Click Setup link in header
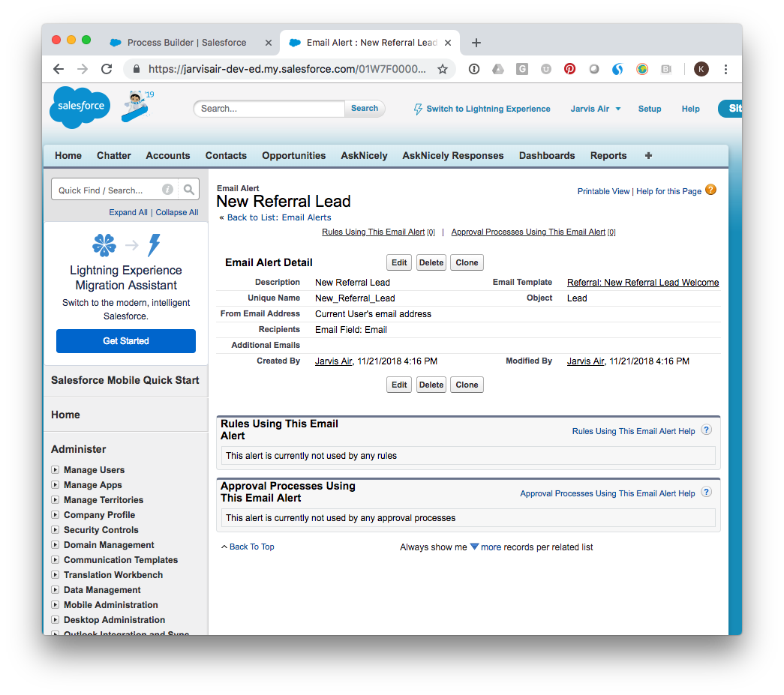The height and width of the screenshot is (695, 784). pyautogui.click(x=650, y=109)
